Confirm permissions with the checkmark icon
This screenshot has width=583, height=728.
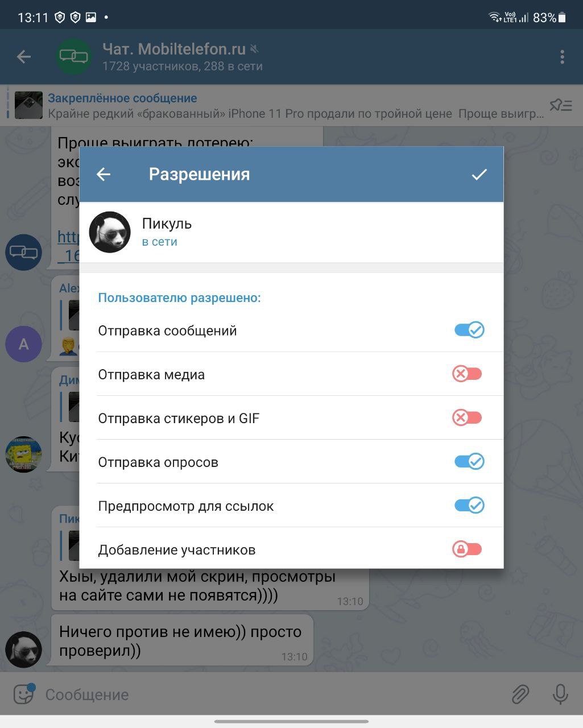[x=479, y=174]
